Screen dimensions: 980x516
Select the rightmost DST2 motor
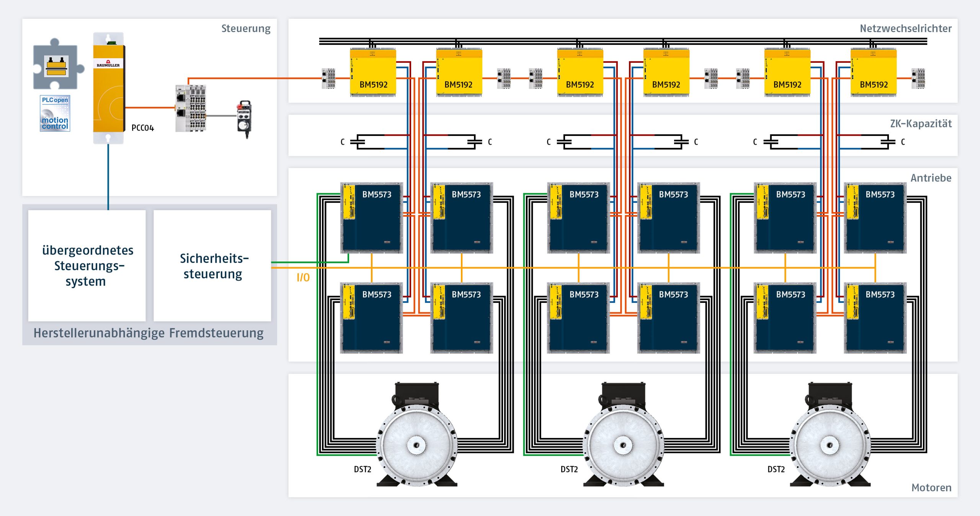tap(830, 440)
